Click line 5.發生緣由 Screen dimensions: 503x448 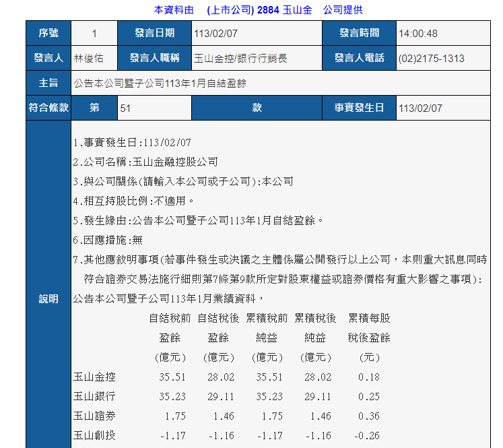pos(198,221)
